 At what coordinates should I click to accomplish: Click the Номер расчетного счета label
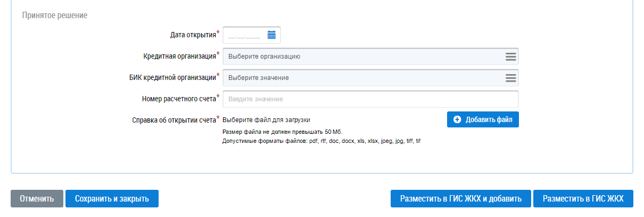[179, 99]
